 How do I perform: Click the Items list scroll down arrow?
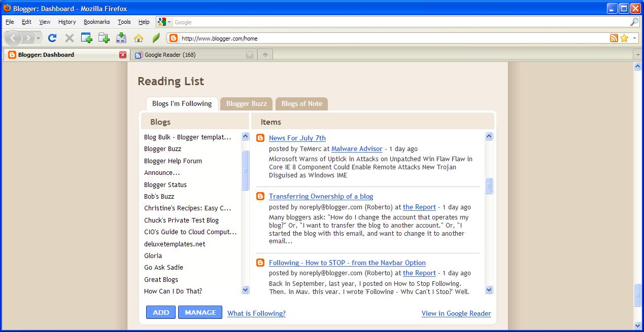(x=489, y=290)
